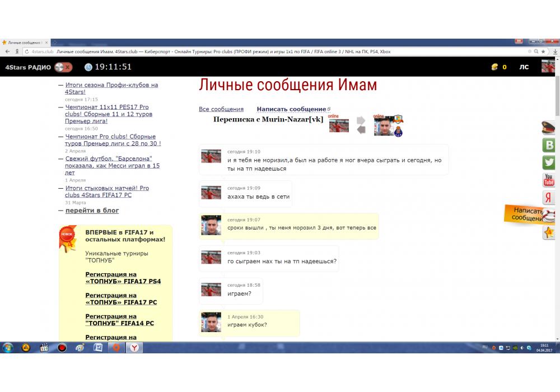Viewport: 560px width, 392px height.
Task: Open the ЛС private messages menu
Action: [524, 67]
